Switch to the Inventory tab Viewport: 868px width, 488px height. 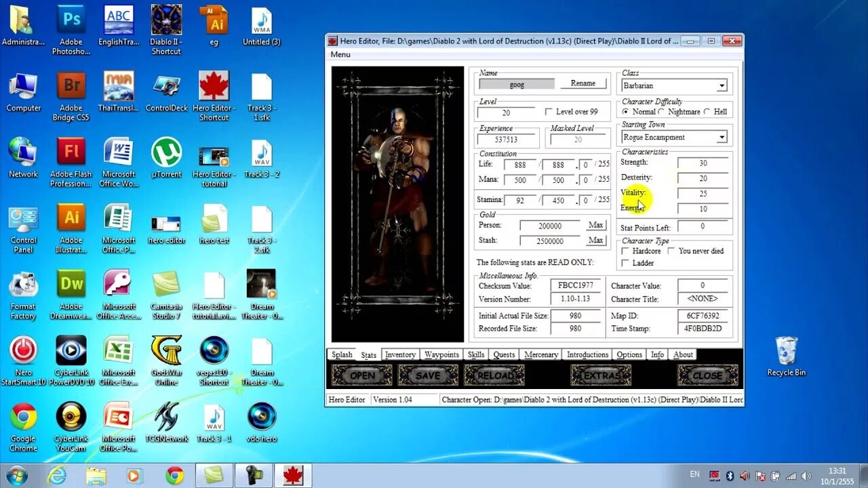[400, 354]
